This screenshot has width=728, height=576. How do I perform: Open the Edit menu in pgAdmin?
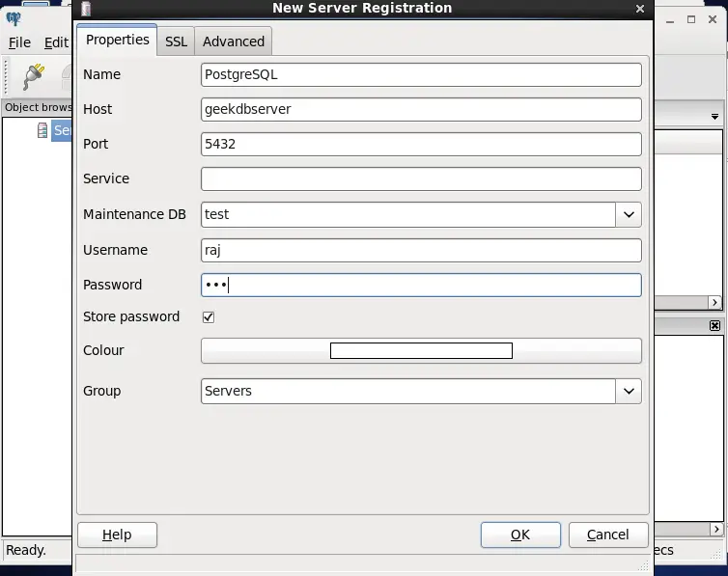56,42
